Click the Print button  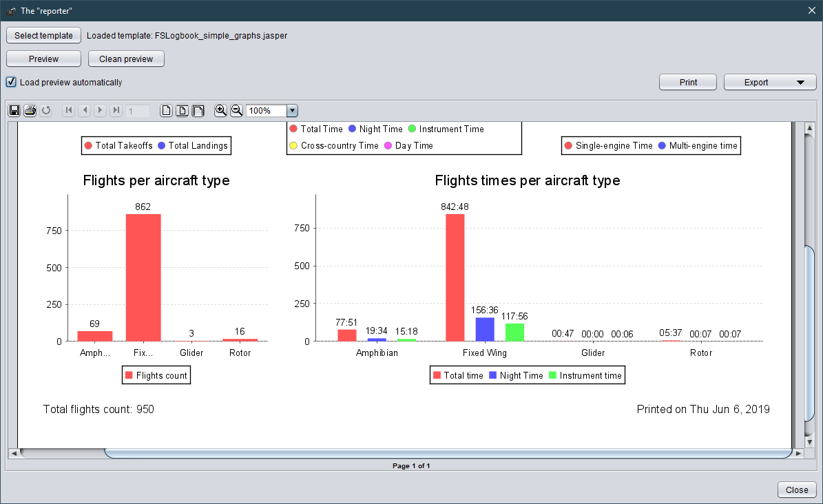pos(687,83)
